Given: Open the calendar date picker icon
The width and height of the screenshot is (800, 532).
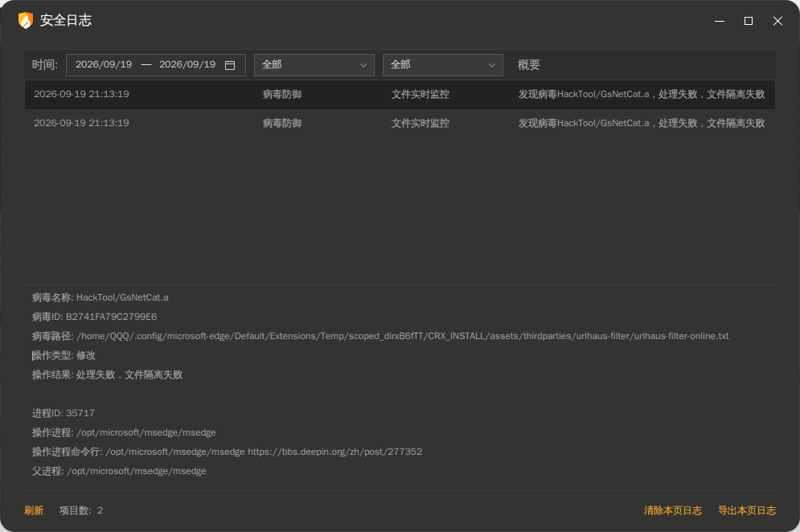Looking at the screenshot, I should pos(230,65).
